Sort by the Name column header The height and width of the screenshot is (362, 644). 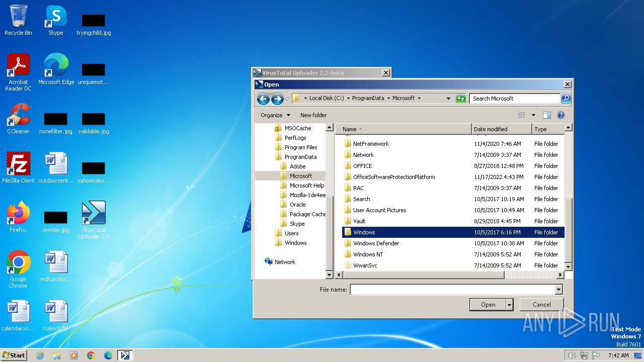(404, 129)
